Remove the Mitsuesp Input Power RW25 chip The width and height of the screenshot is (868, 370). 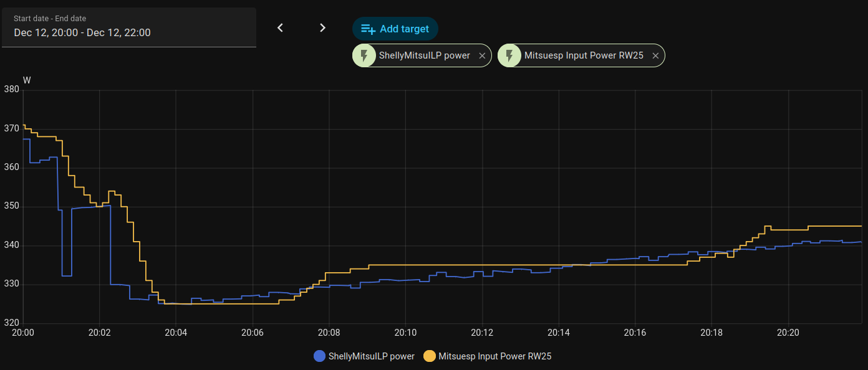(x=655, y=55)
